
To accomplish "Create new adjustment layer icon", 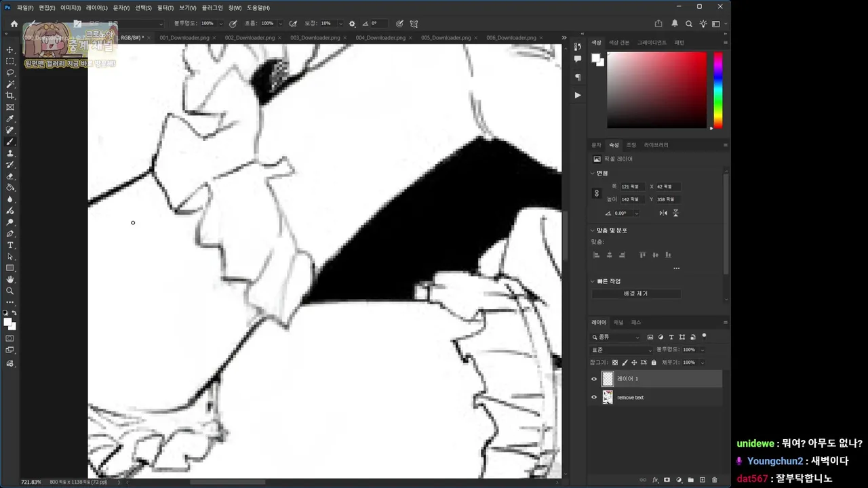I will coord(679,480).
